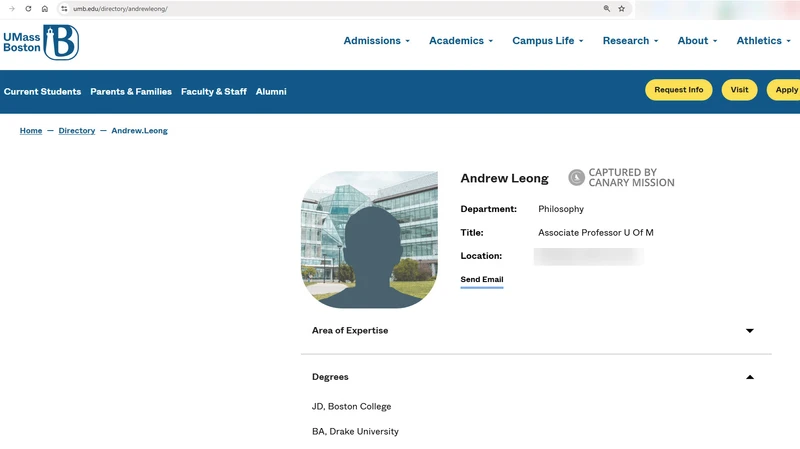Screen dimensions: 800x449
Task: Click the UMass Boston logo
Action: 41,42
